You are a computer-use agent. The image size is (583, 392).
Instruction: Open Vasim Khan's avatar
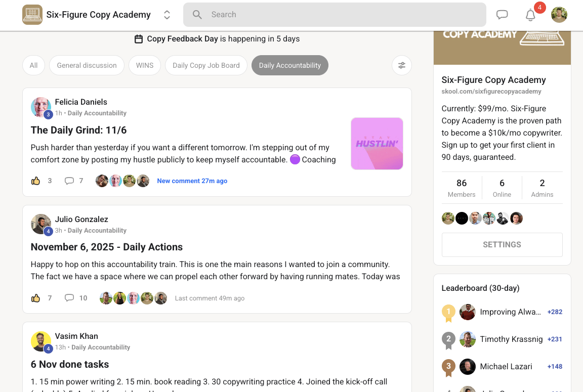(41, 341)
